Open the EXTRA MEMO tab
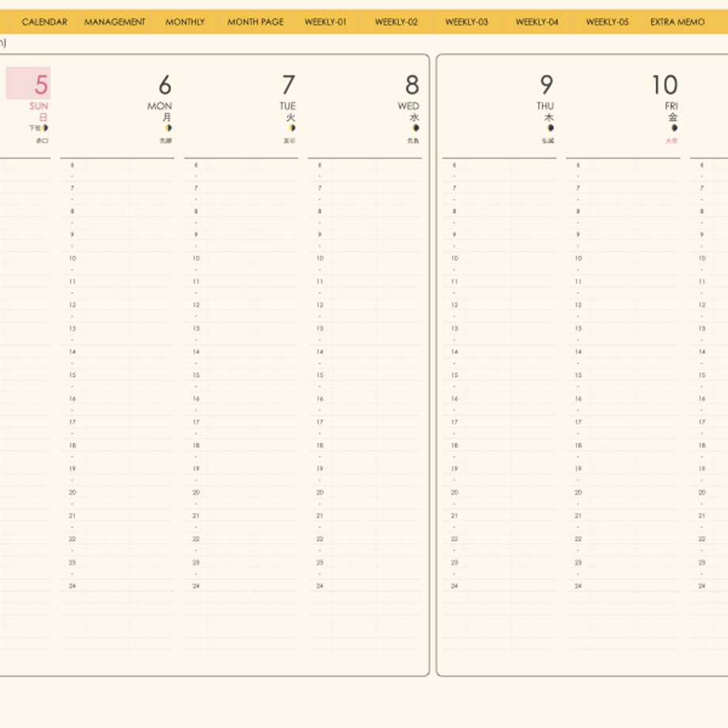Screen dimensions: 728x728 [677, 22]
